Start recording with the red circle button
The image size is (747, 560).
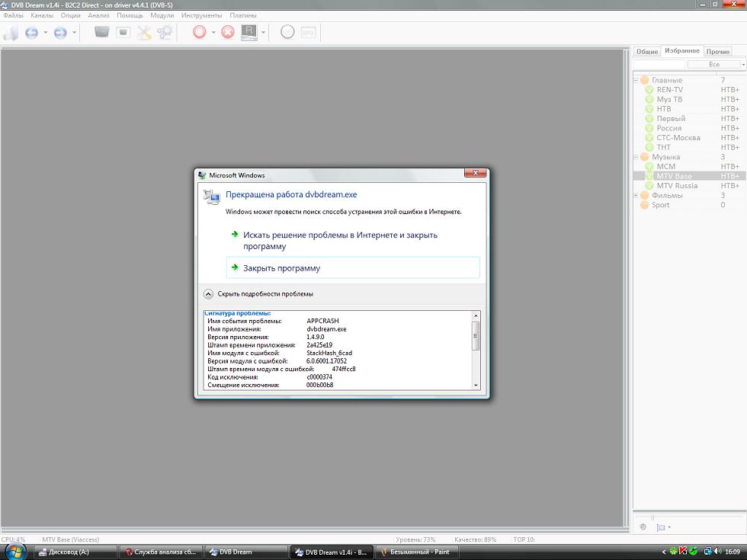pyautogui.click(x=199, y=32)
